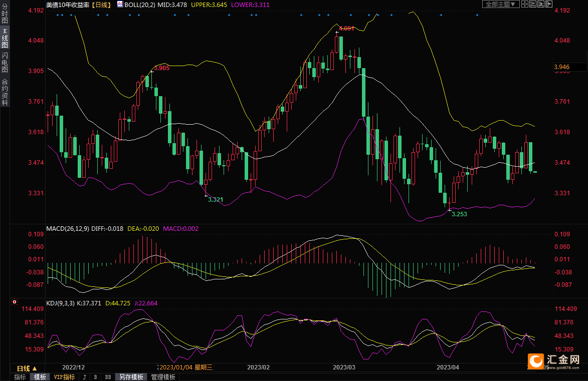Select the 指标 bottom tab
Image resolution: width=588 pixels, height=381 pixels.
[x=20, y=377]
